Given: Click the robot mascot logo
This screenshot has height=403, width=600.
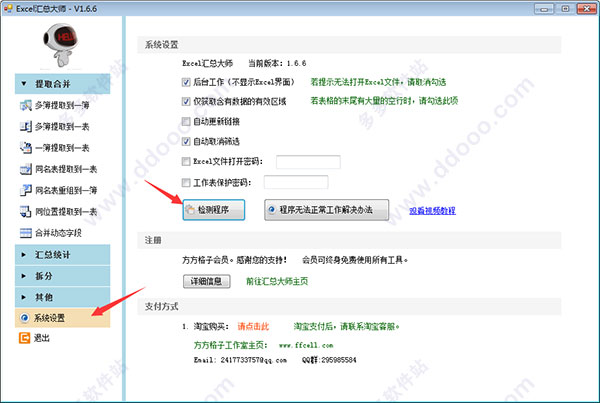Looking at the screenshot, I should pyautogui.click(x=60, y=45).
